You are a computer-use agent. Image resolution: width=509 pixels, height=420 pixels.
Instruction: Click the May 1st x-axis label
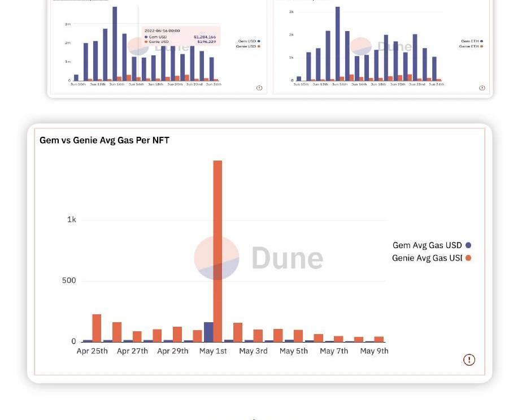pos(213,351)
